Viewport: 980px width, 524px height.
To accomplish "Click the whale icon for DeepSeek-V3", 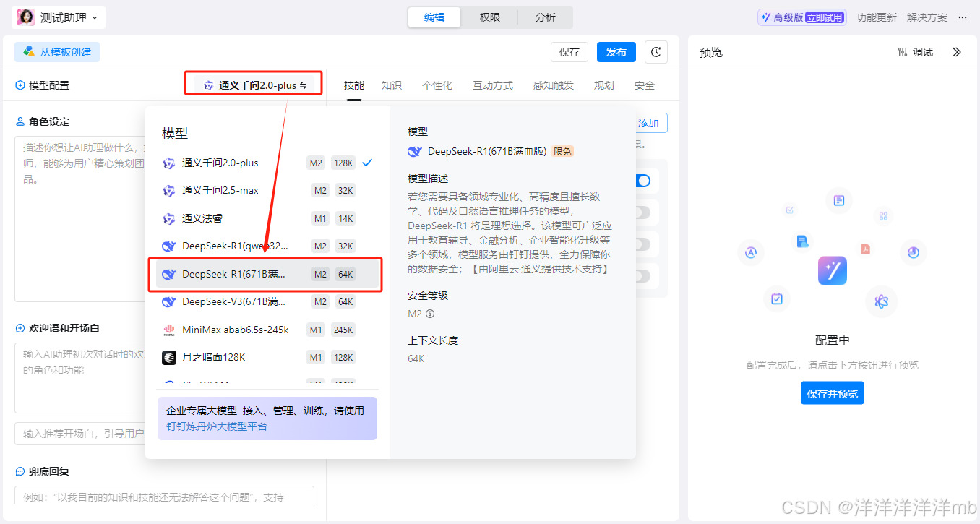I will coord(169,301).
